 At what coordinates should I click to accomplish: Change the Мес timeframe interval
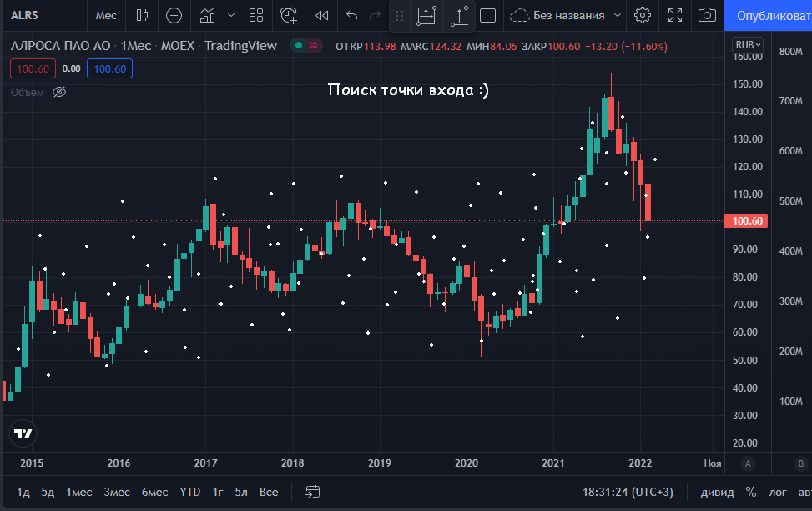click(x=106, y=15)
